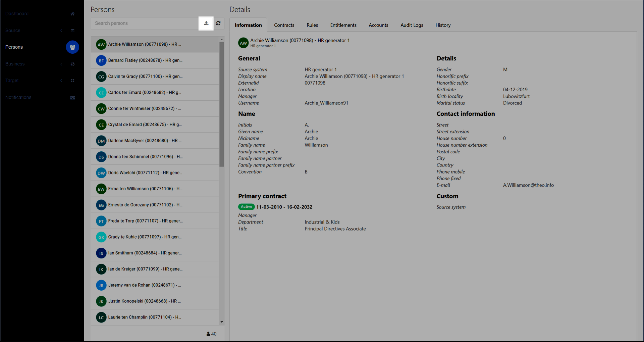Click Calvin te Grady's CG avatar
The height and width of the screenshot is (342, 644).
click(x=101, y=77)
